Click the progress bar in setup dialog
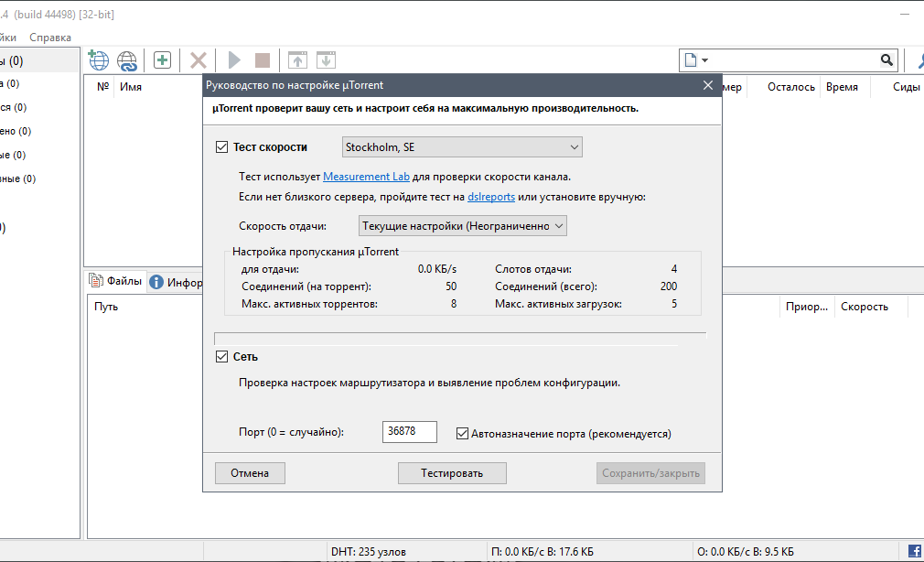Viewport: 924px width, 562px height. coord(459,339)
